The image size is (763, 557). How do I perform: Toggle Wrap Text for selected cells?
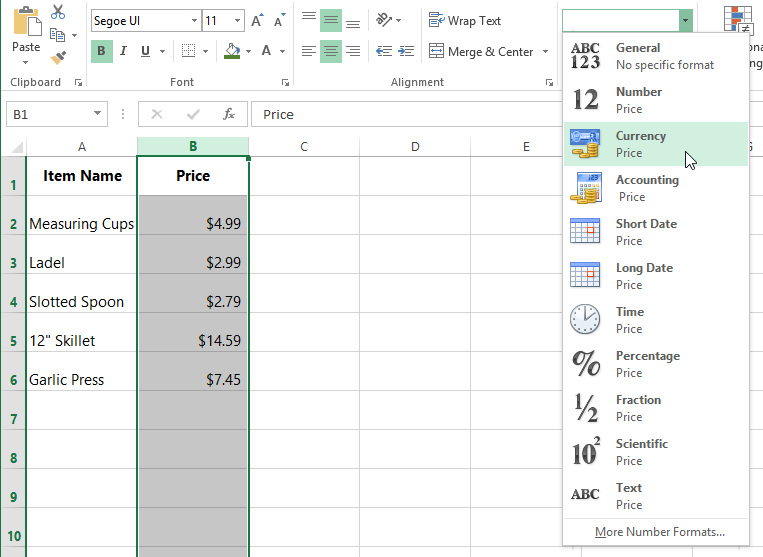[465, 20]
